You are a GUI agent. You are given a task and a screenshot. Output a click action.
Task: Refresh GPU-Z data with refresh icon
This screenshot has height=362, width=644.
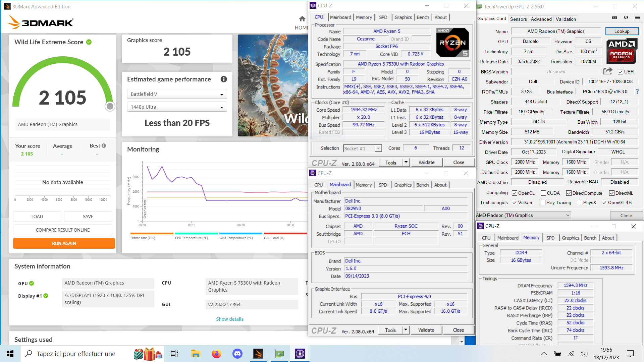626,17
